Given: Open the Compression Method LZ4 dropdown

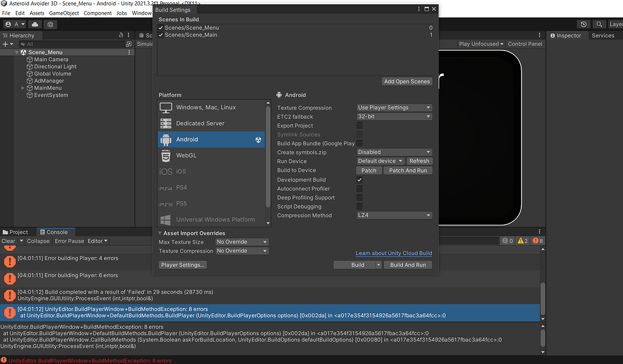Looking at the screenshot, I should 394,215.
